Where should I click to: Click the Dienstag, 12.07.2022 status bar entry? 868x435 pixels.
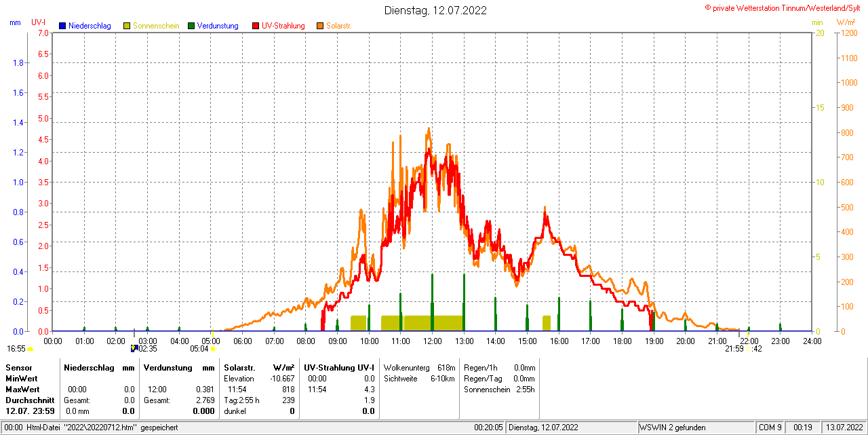tap(543, 428)
